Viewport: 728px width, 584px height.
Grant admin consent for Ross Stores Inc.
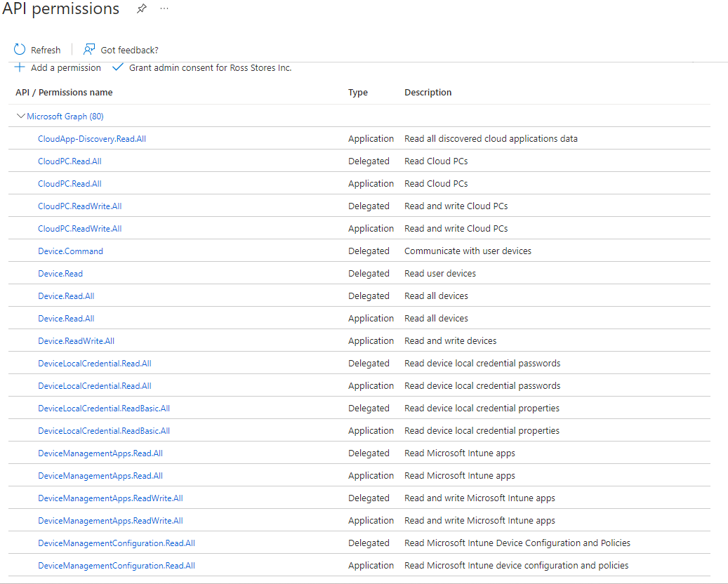[x=211, y=67]
